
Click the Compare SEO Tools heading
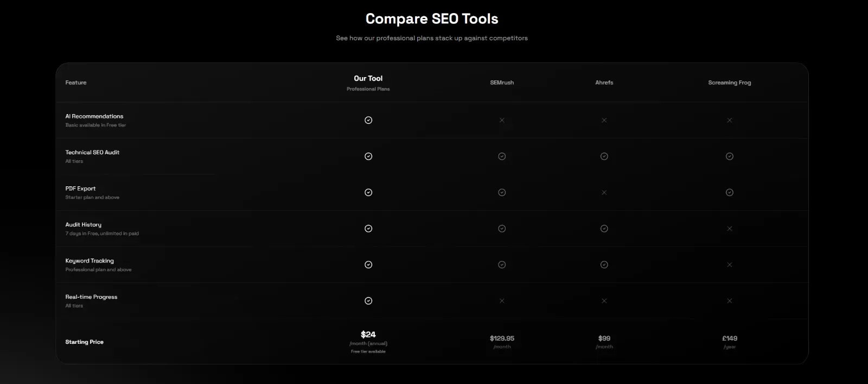pyautogui.click(x=432, y=19)
